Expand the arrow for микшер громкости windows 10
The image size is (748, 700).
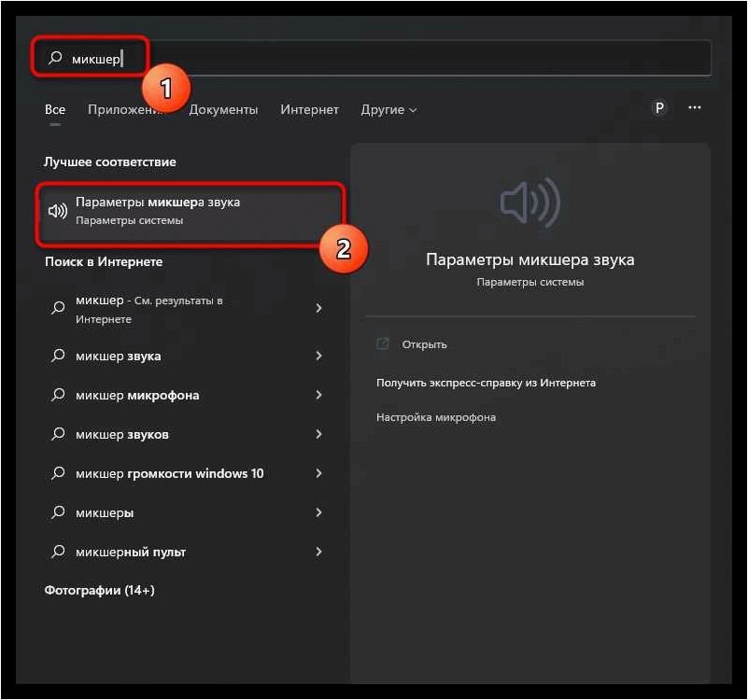318,473
